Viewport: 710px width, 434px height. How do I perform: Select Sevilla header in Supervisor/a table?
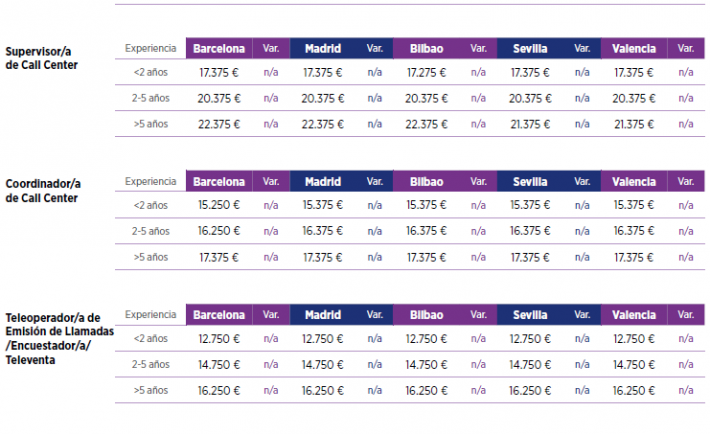530,48
